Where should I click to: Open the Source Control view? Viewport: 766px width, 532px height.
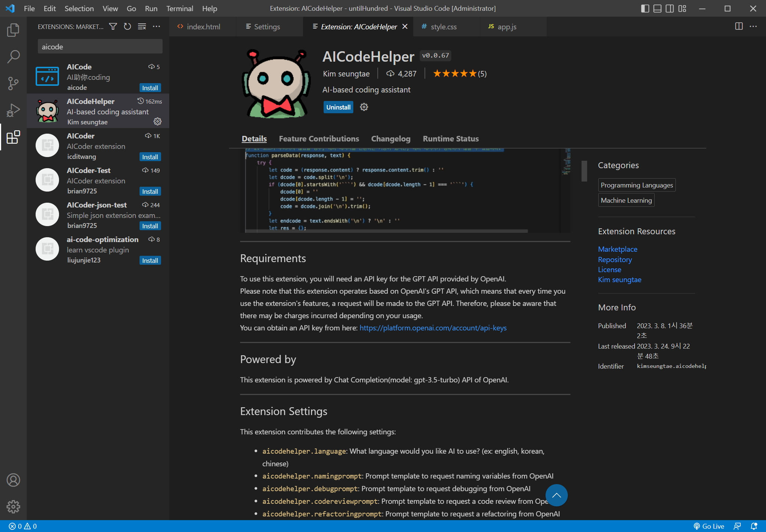pos(13,84)
